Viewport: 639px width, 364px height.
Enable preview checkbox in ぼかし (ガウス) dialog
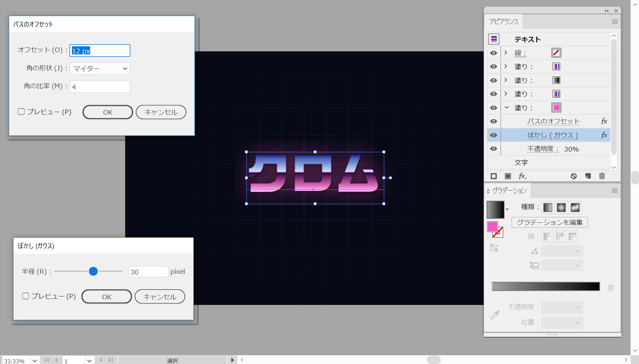tap(26, 296)
